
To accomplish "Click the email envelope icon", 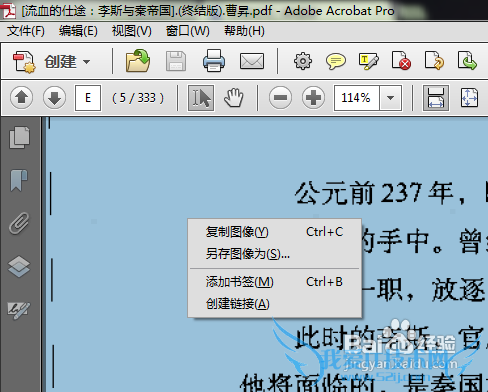I will (252, 61).
